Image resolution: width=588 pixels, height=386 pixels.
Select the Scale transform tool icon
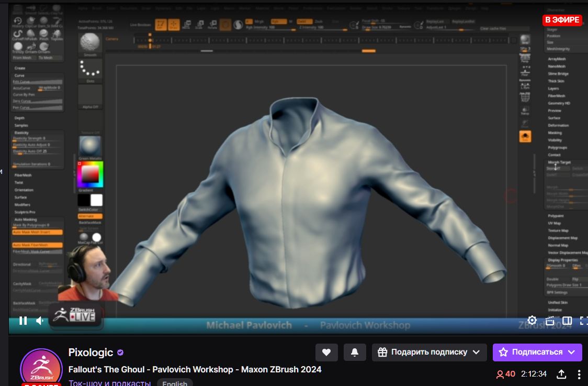tap(199, 25)
